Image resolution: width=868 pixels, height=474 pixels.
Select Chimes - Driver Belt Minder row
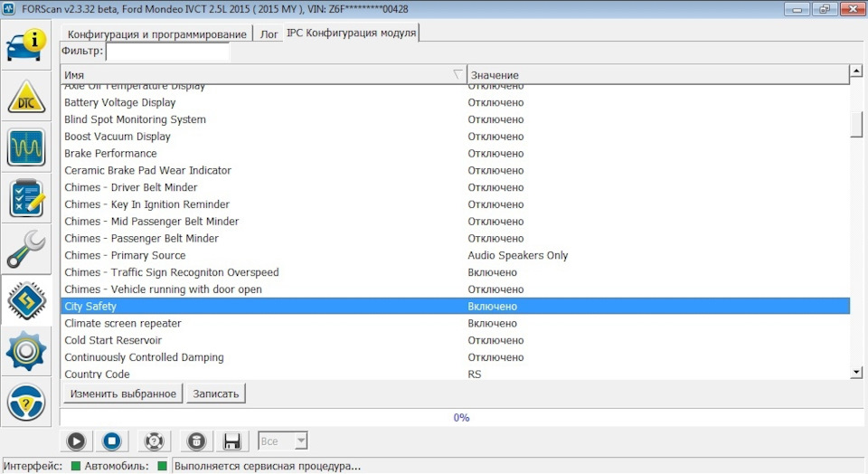point(455,187)
